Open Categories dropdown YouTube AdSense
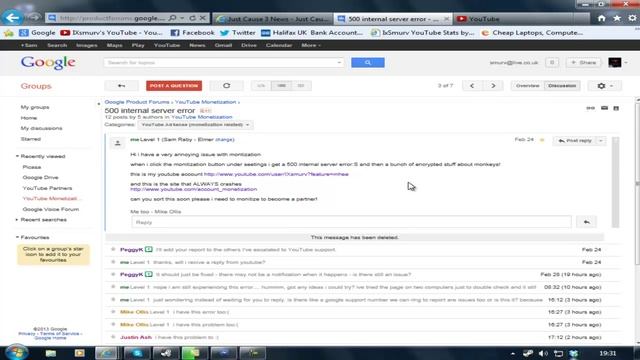This screenshot has height=360, width=640. (195, 124)
